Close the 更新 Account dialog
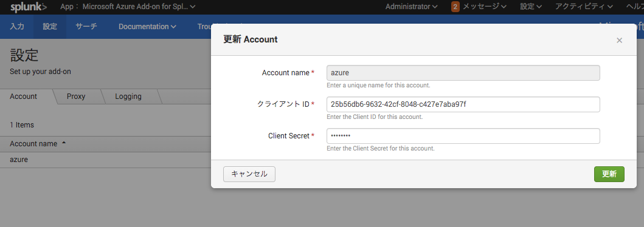Screen dimensions: 644x227 619,40
